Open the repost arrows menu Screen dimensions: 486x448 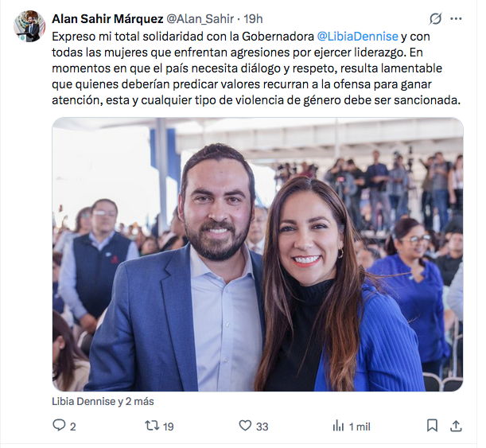pyautogui.click(x=152, y=426)
